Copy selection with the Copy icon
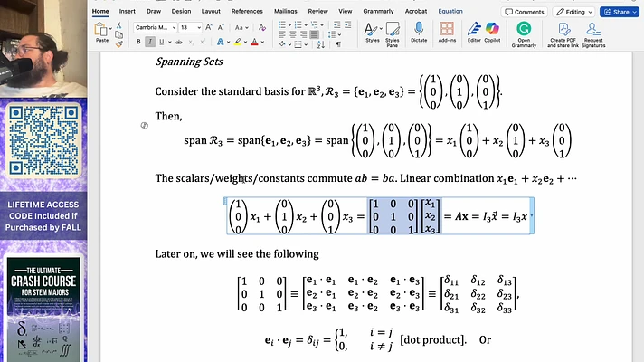The height and width of the screenshot is (362, 644). [x=119, y=34]
